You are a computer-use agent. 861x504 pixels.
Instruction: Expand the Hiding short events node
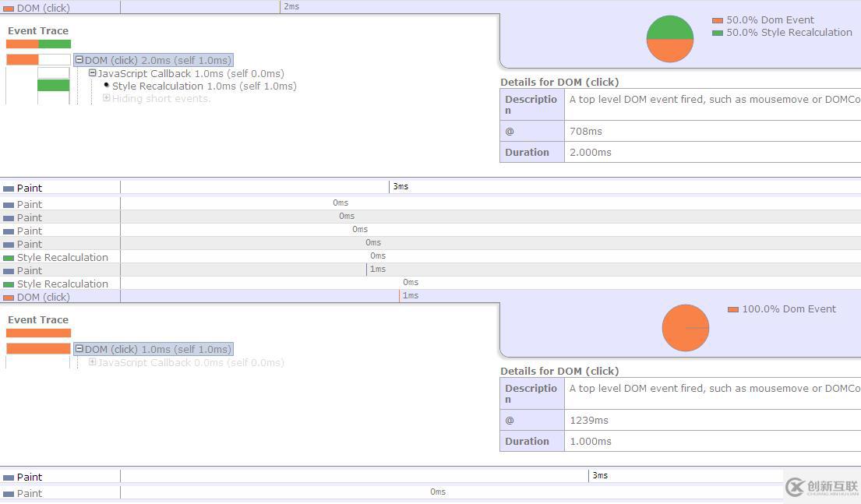click(107, 97)
